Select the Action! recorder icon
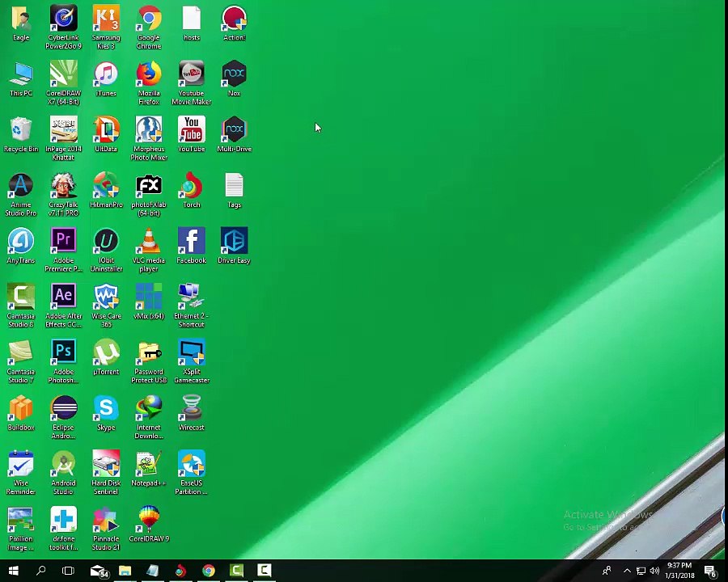Image resolution: width=728 pixels, height=582 pixels. [x=234, y=19]
